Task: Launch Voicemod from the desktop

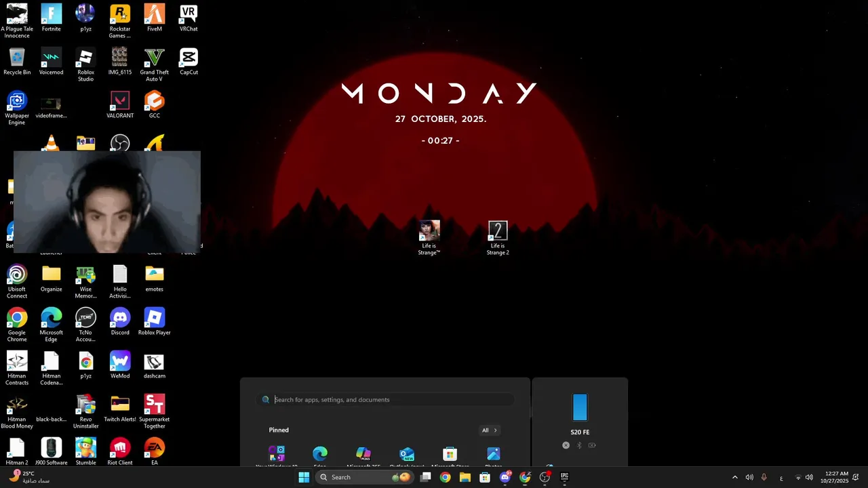Action: [52, 62]
